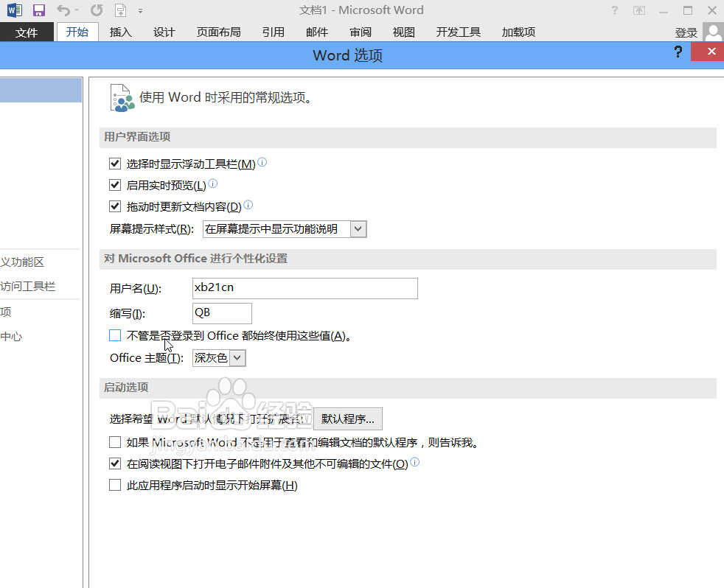Viewport: 724px width, 588px height.
Task: Open the 设计 ribbon tab
Action: click(x=164, y=32)
